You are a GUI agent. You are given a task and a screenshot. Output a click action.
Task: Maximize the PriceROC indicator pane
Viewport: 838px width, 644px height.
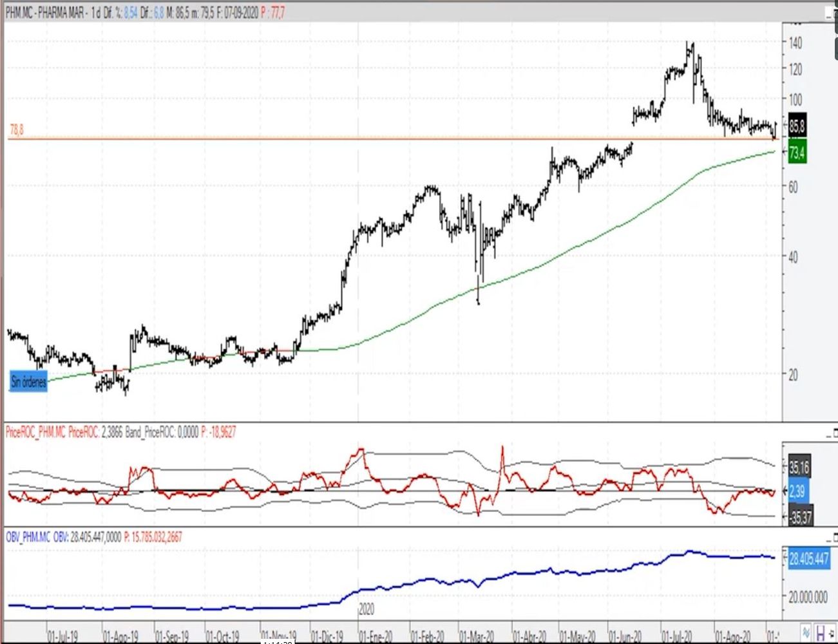[x=835, y=431]
